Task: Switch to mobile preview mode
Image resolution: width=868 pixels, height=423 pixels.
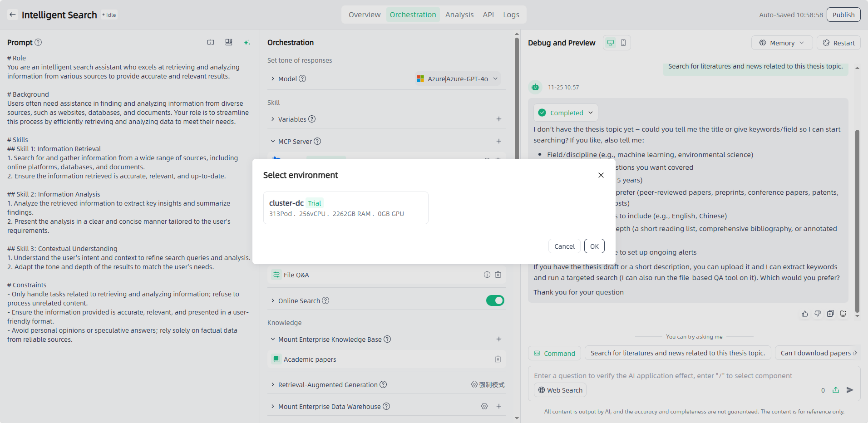Action: pyautogui.click(x=623, y=43)
